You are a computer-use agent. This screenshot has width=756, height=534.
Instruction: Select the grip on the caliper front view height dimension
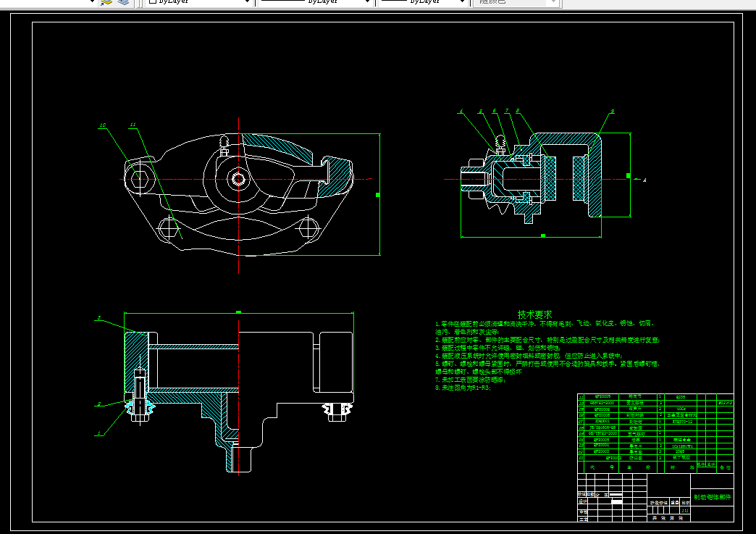tap(378, 195)
